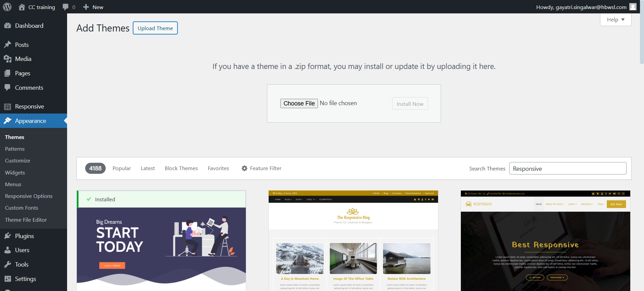644x291 pixels.
Task: Open CC training site home icon
Action: (x=22, y=7)
